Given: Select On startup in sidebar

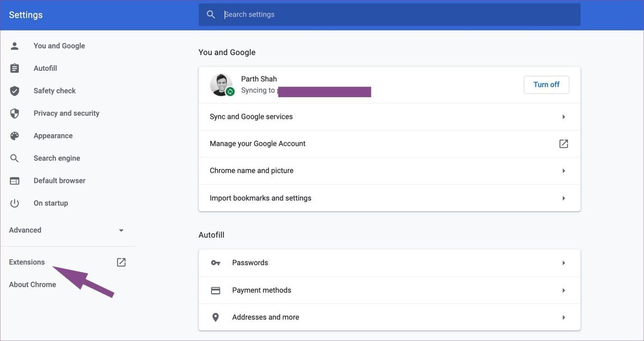Looking at the screenshot, I should (51, 203).
